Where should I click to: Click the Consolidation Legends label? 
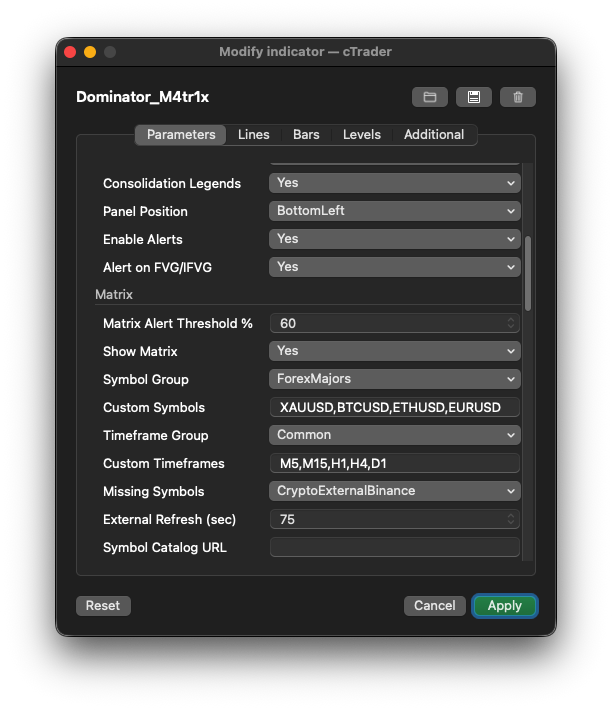click(x=172, y=183)
